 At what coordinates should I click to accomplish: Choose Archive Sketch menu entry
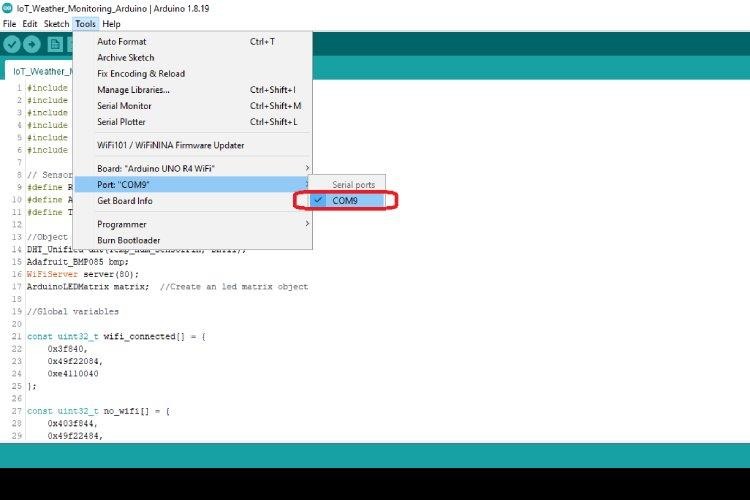(x=193, y=57)
